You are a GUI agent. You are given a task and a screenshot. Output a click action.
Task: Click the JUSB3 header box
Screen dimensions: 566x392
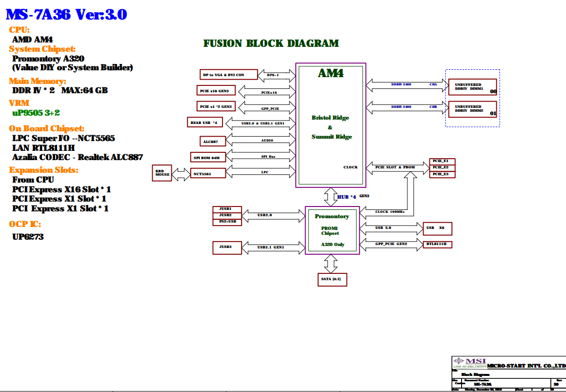[227, 247]
